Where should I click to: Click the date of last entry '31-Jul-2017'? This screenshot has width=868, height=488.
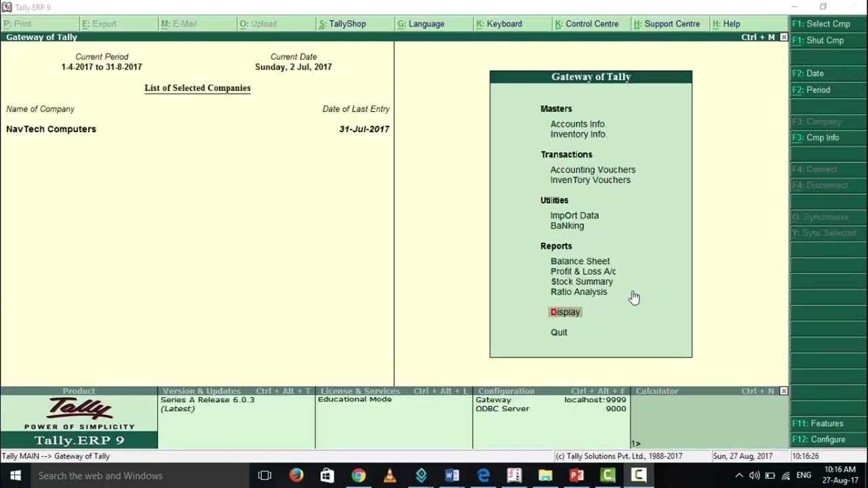(x=364, y=129)
